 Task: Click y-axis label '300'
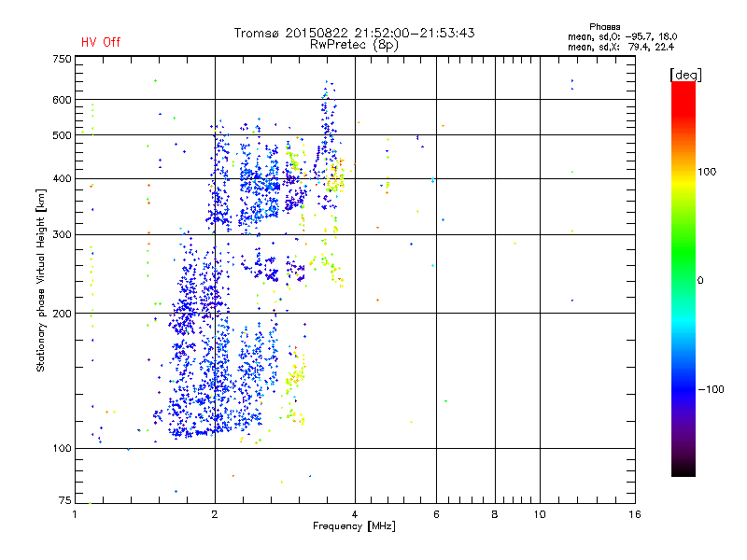62,235
